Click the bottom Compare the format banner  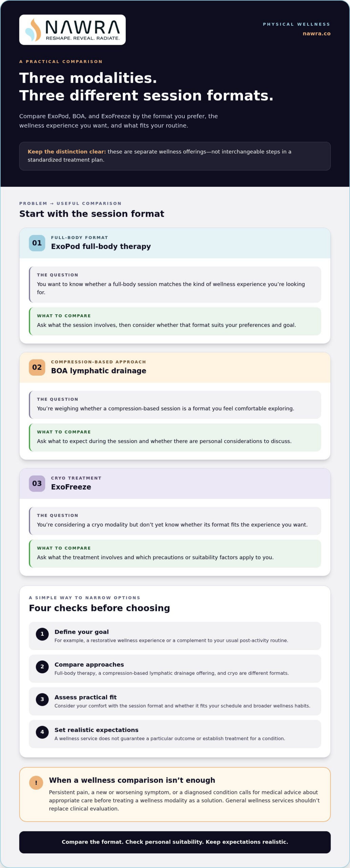coord(175,842)
